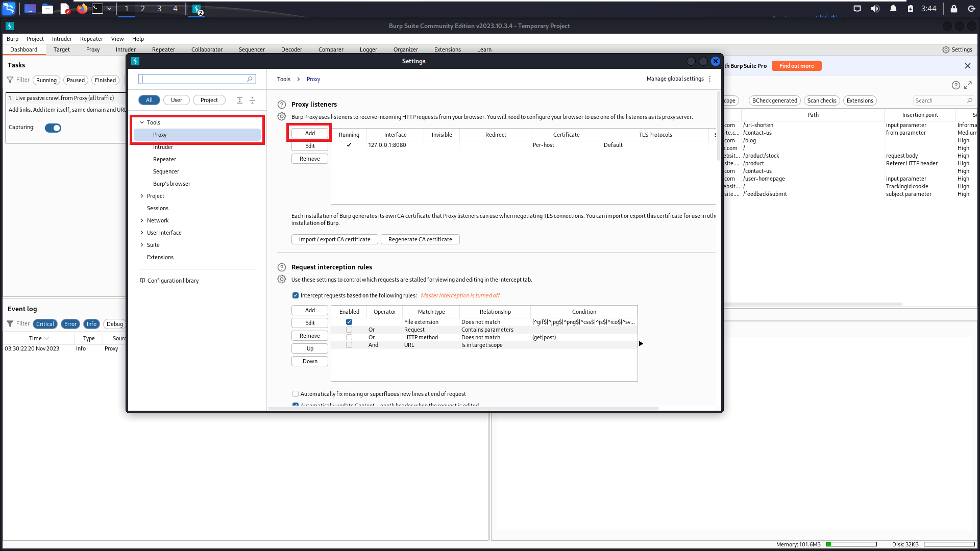Open the Kali applications menu icon

9,8
